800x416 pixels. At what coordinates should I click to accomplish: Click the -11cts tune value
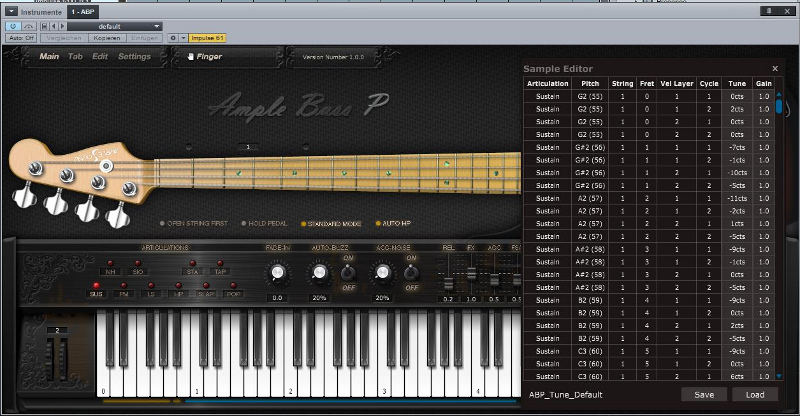click(737, 198)
